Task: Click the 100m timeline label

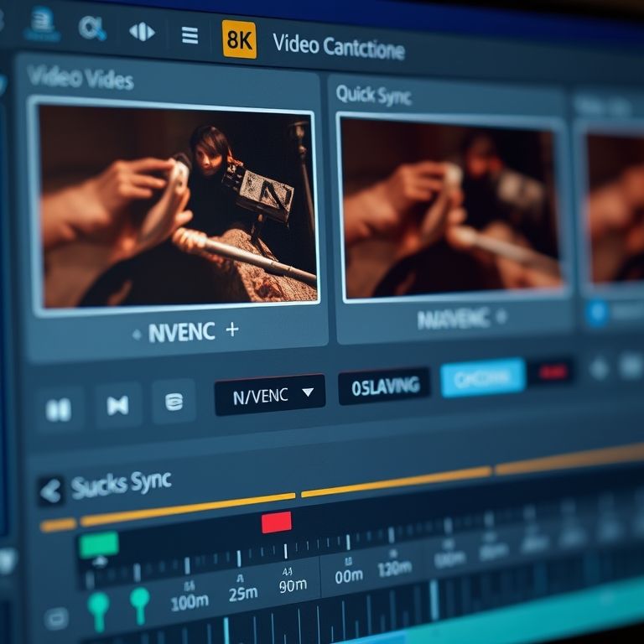Action: (190, 602)
